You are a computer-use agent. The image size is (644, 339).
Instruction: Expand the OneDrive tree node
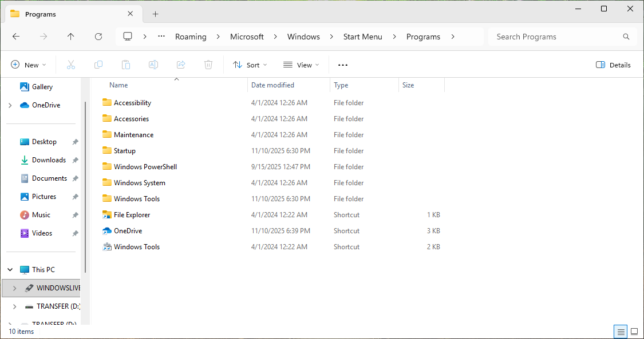pyautogui.click(x=10, y=105)
